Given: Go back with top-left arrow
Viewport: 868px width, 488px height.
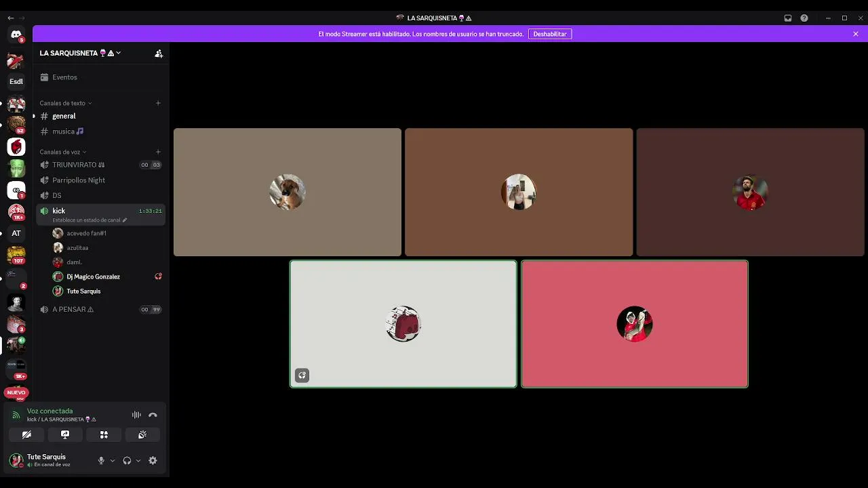Looking at the screenshot, I should click(x=10, y=18).
